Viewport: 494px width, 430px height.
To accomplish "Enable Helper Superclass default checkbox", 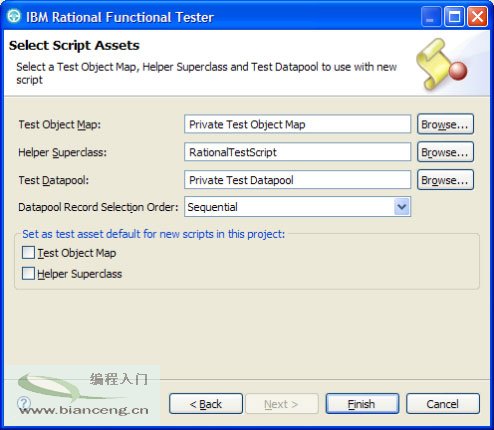I will (x=28, y=274).
